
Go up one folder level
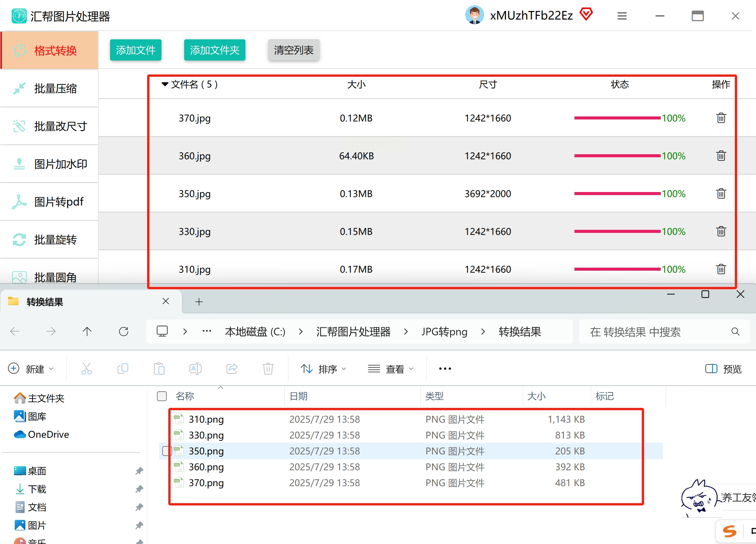(x=87, y=332)
